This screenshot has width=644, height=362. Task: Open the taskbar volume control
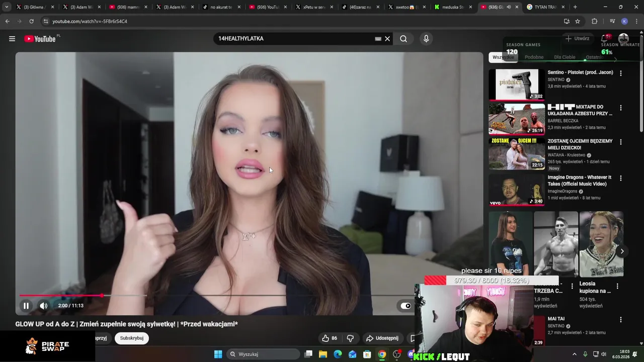coord(604,354)
